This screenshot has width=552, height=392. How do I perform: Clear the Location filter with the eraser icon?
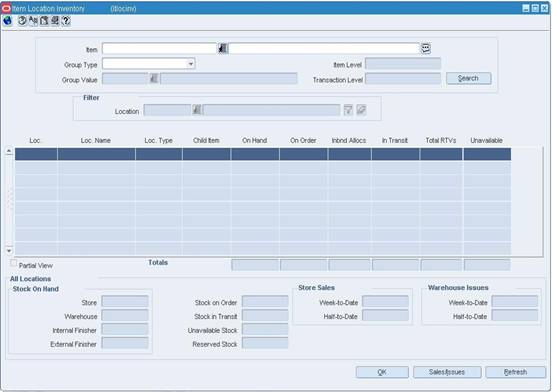(361, 110)
